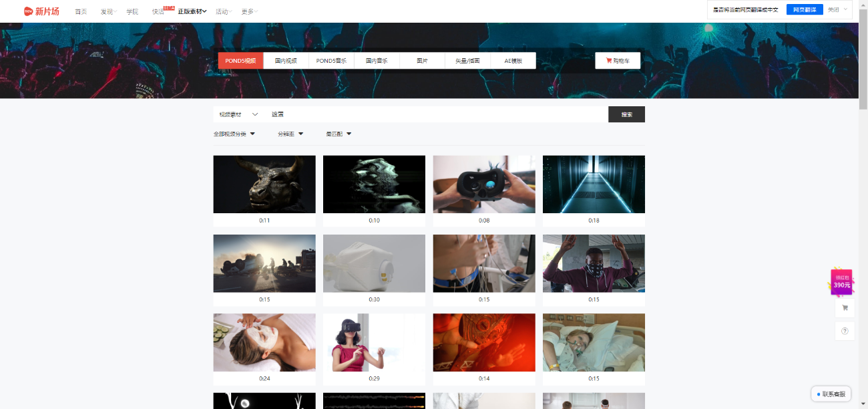Switch to the 国内视频 tab
Image resolution: width=868 pixels, height=409 pixels.
pyautogui.click(x=286, y=61)
